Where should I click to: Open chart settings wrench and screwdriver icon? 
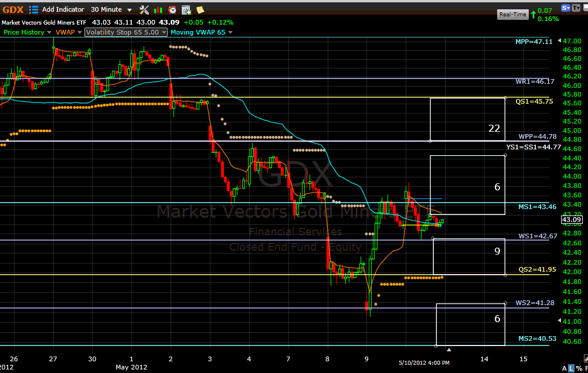(x=144, y=10)
